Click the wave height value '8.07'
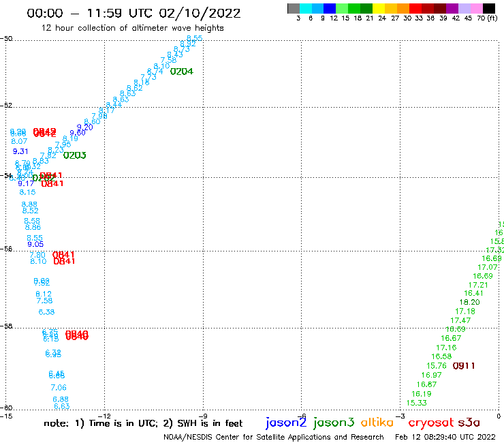Viewport: 504px width, 443px height. point(19,141)
